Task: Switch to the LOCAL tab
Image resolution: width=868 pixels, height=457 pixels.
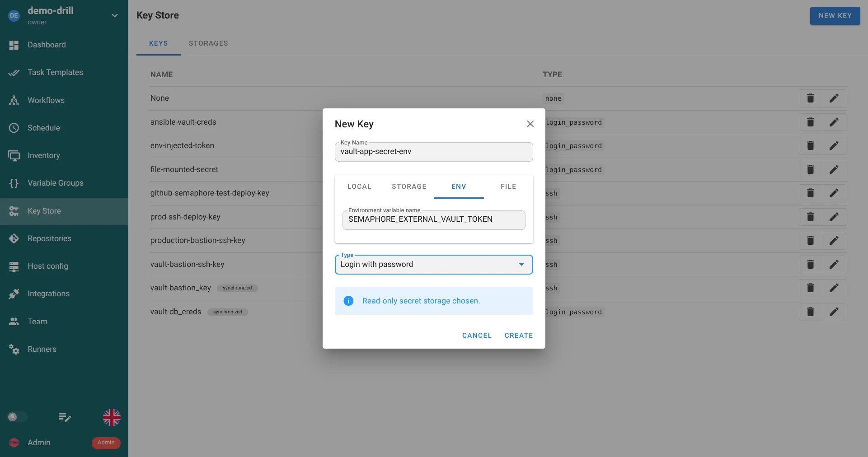Action: 359,187
